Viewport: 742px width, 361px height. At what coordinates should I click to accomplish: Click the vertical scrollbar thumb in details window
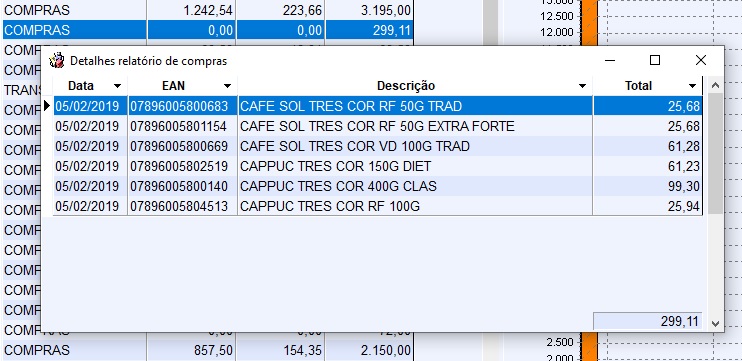click(715, 153)
